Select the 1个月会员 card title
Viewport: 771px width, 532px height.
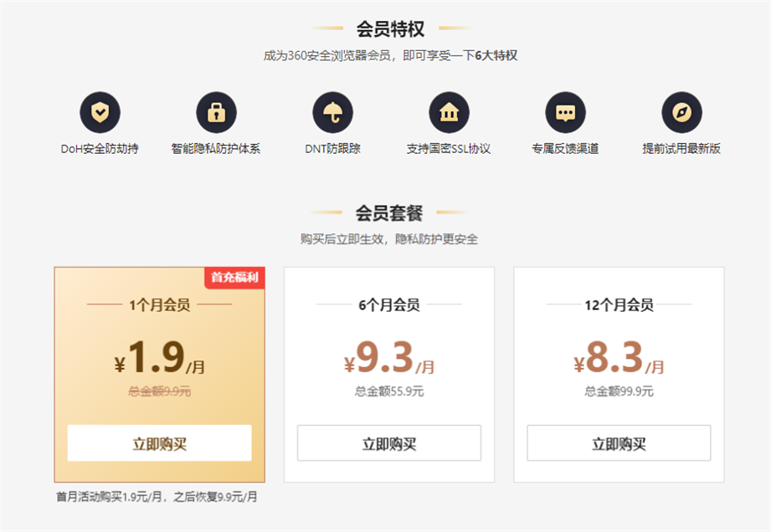159,305
